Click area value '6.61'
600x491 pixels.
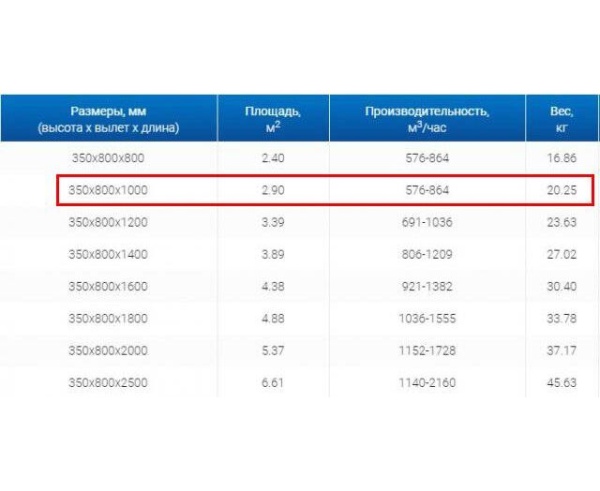point(273,383)
